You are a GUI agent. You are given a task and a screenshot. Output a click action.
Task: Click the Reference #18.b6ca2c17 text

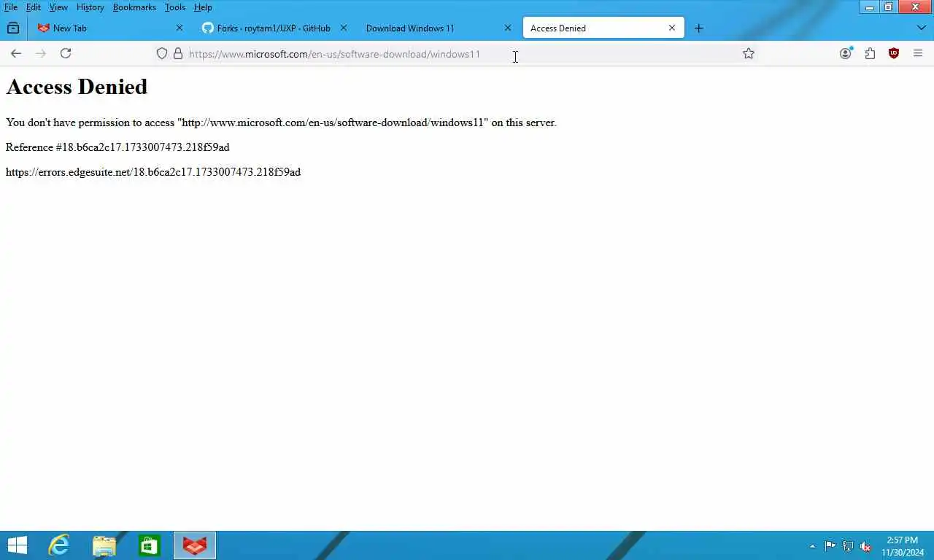[117, 147]
